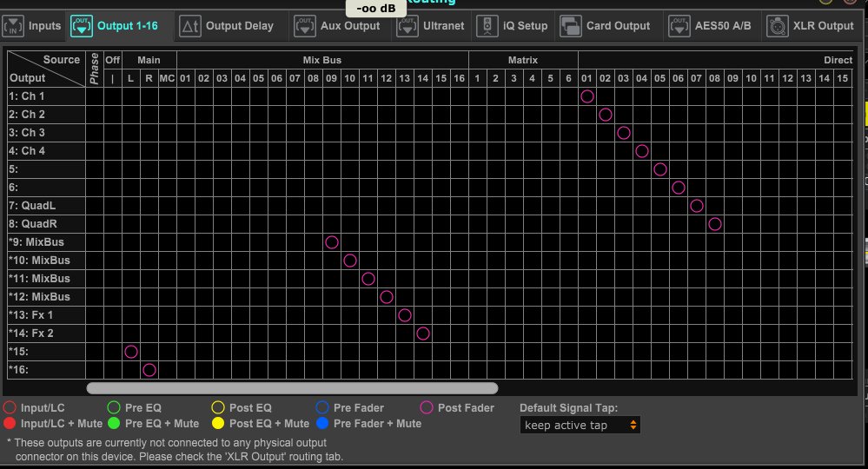The height and width of the screenshot is (469, 868).
Task: Select the Pre Fader + Mute filled blue tap
Action: (322, 424)
